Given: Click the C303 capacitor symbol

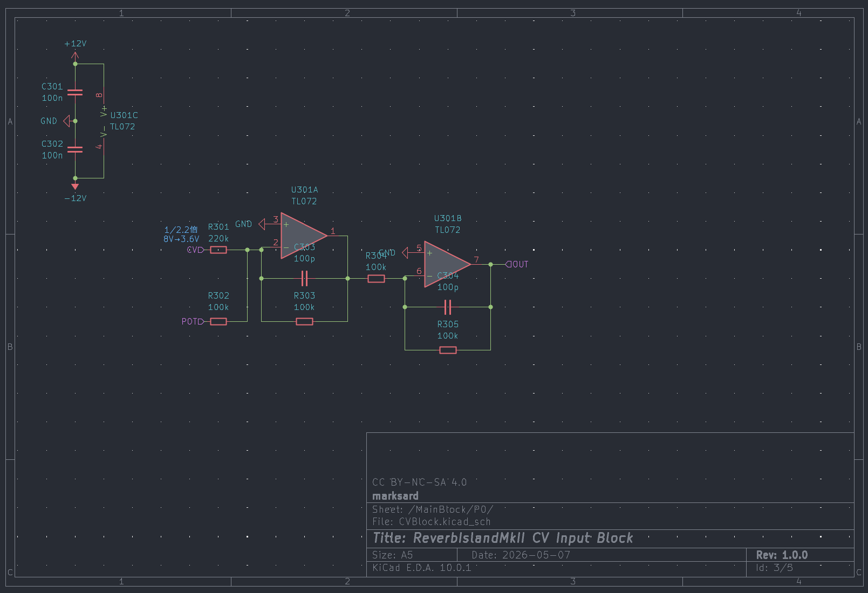Looking at the screenshot, I should (304, 279).
